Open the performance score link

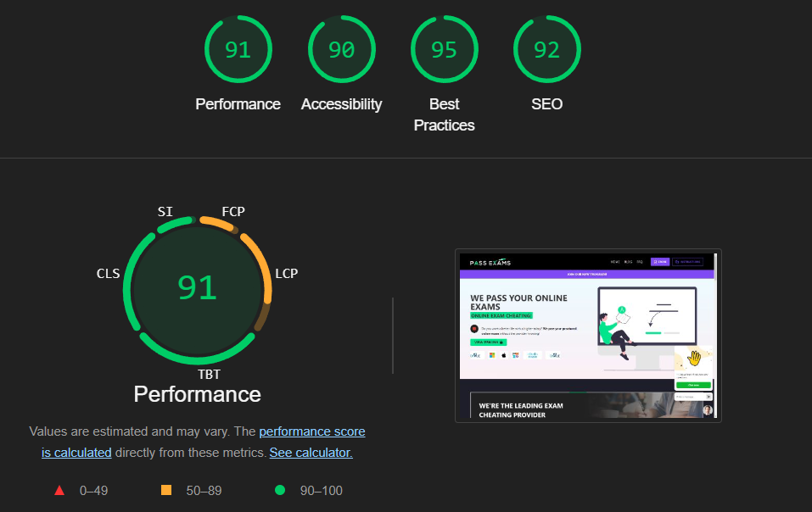coord(311,431)
